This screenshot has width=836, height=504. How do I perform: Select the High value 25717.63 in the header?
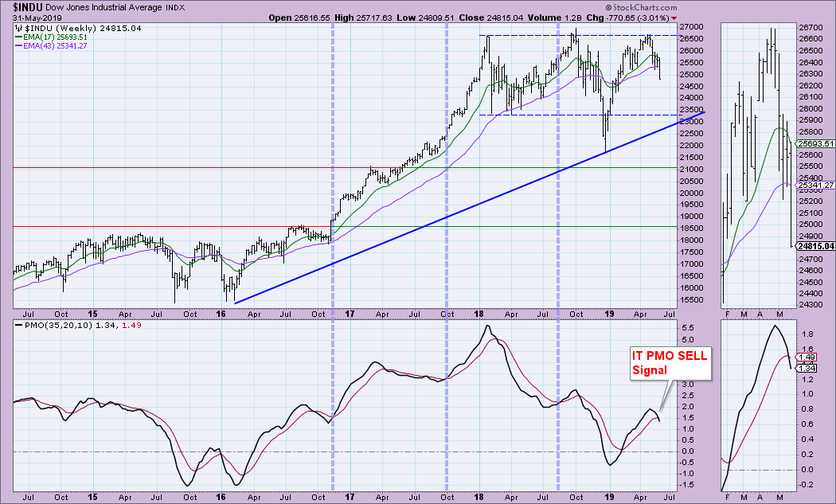pos(373,18)
